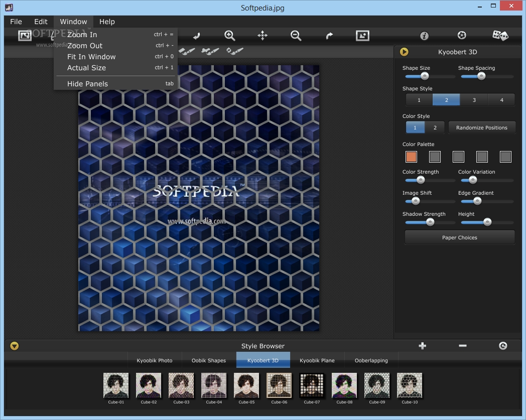Click the add (plus) icon in Style Browser

[422, 346]
